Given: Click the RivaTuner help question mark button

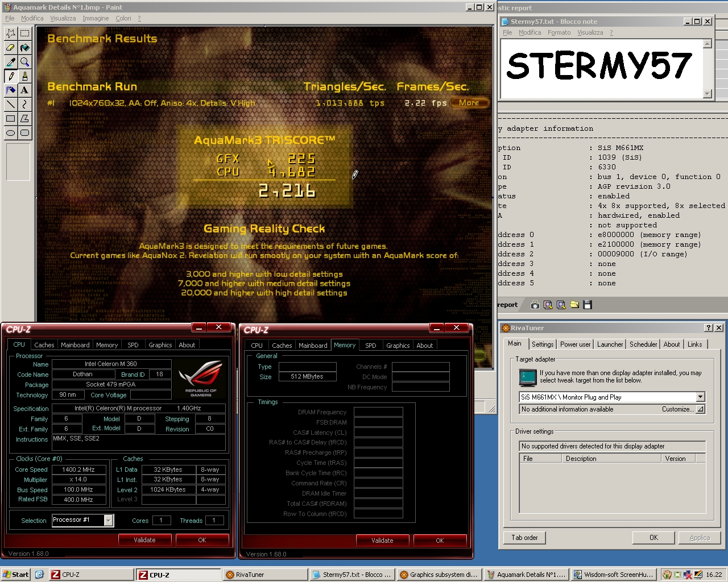Looking at the screenshot, I should [x=709, y=328].
